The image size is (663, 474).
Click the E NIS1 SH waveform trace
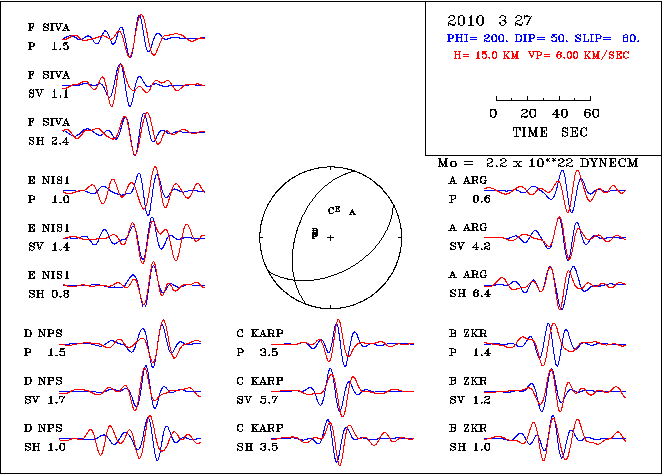[x=134, y=285]
